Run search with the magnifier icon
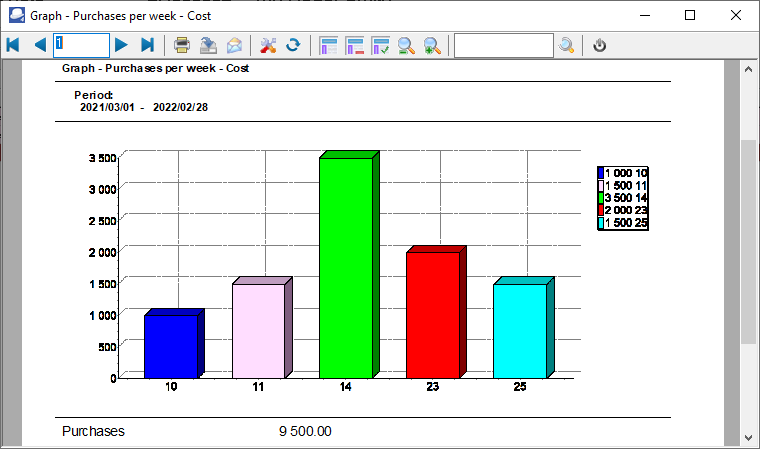 pos(566,46)
